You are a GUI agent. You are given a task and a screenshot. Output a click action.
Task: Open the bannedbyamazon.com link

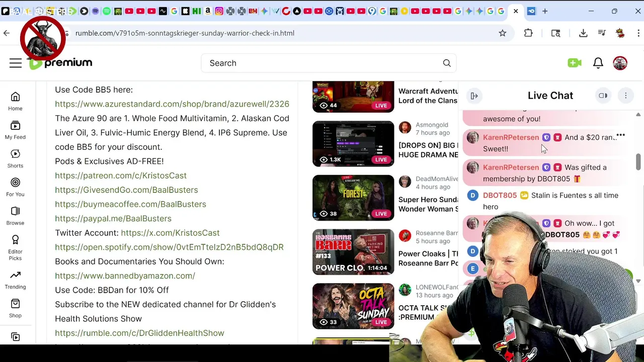125,276
